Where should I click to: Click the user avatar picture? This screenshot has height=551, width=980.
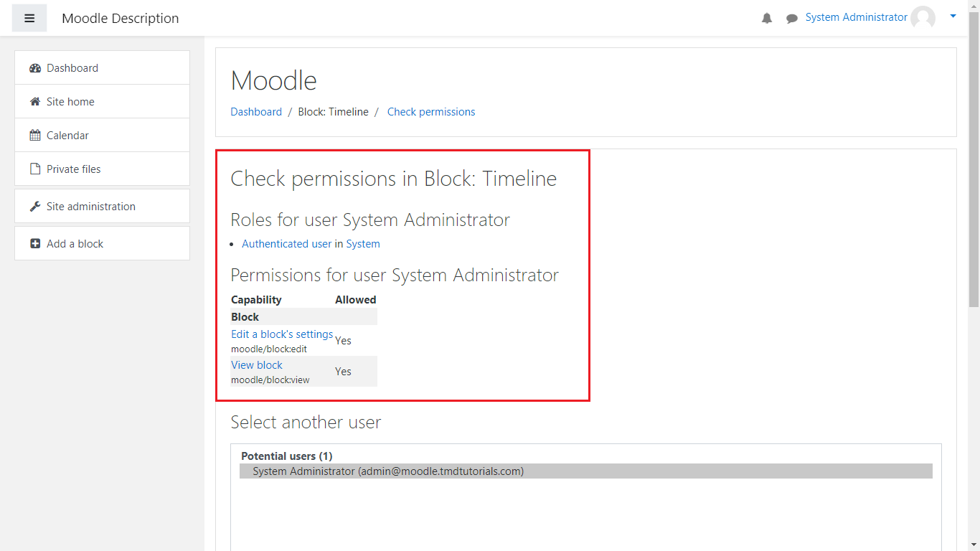(923, 18)
